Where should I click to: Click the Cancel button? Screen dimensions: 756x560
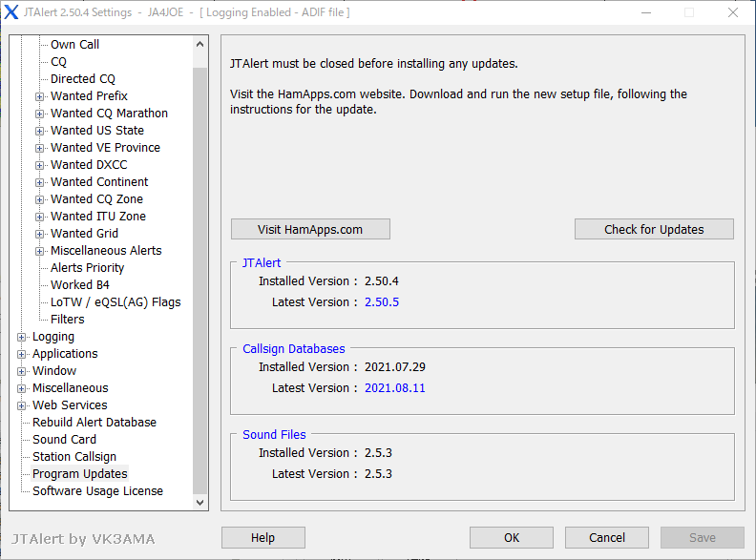607,537
